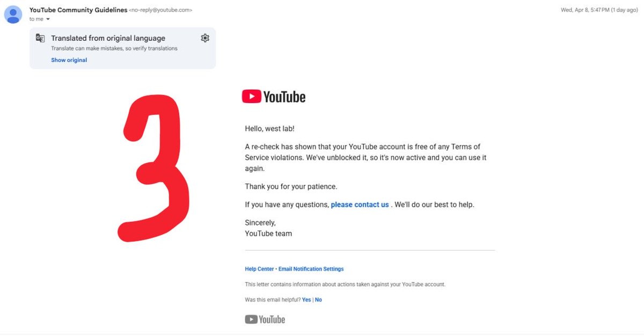The width and height of the screenshot is (644, 336).
Task: Click the 'Was this email helpful?' text
Action: coord(273,300)
